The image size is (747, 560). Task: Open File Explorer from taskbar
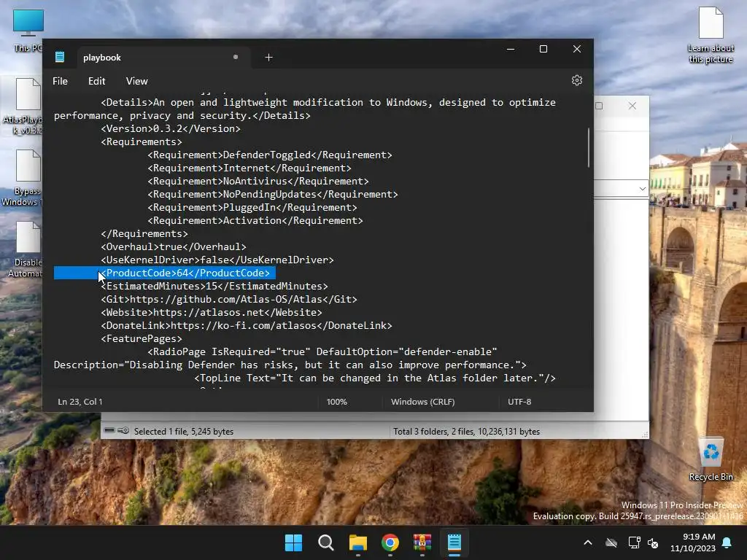click(x=357, y=542)
